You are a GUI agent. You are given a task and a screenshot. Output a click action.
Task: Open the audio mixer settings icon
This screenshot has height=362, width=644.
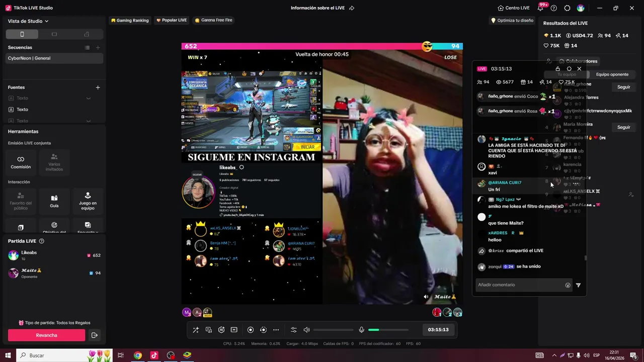point(294,330)
